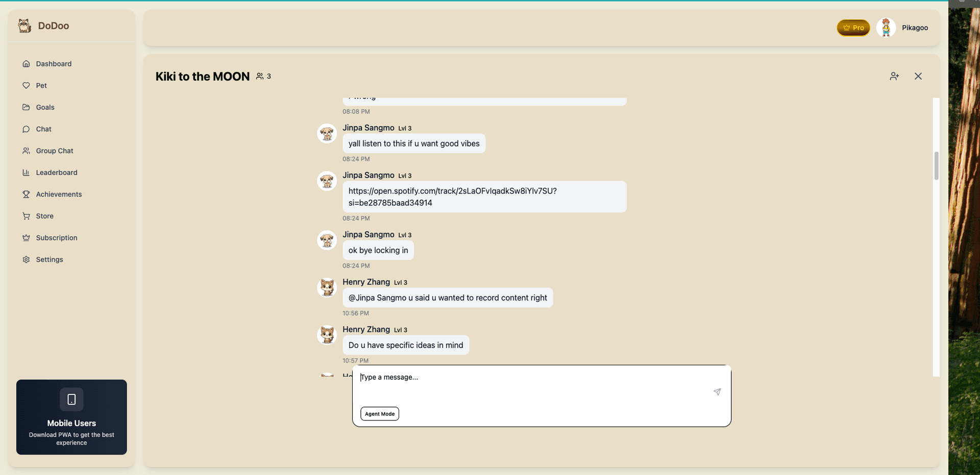Close the Kiki to the MOON chat
Image resolution: width=980 pixels, height=475 pixels.
918,76
